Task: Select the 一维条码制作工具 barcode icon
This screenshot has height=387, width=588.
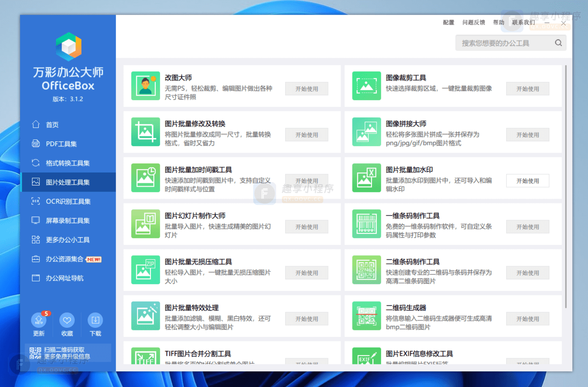Action: click(x=366, y=224)
